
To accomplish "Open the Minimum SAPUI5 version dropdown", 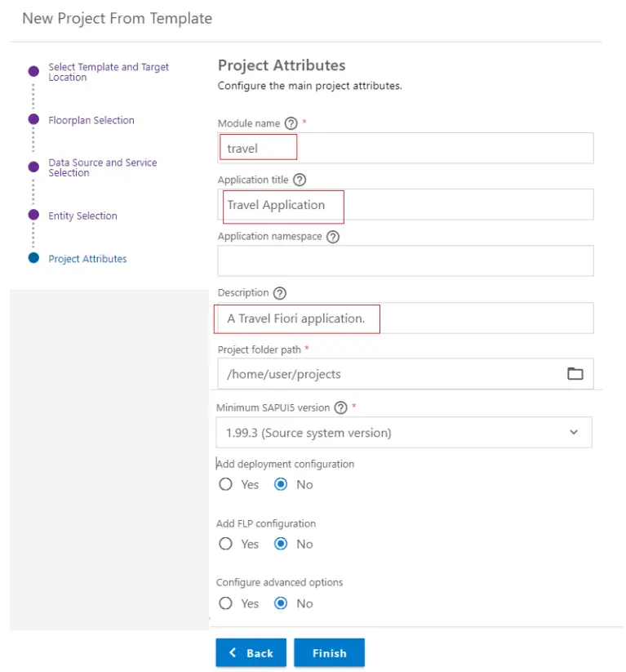I will pyautogui.click(x=404, y=432).
